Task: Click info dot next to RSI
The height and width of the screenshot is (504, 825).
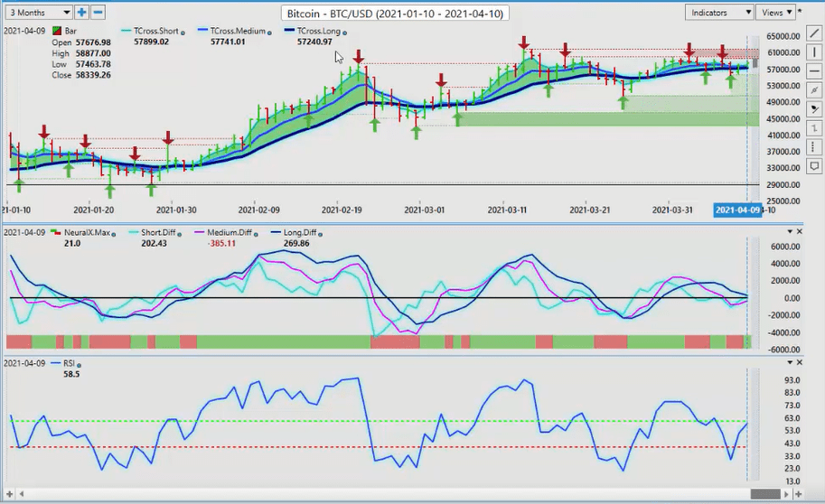Action: 79,365
